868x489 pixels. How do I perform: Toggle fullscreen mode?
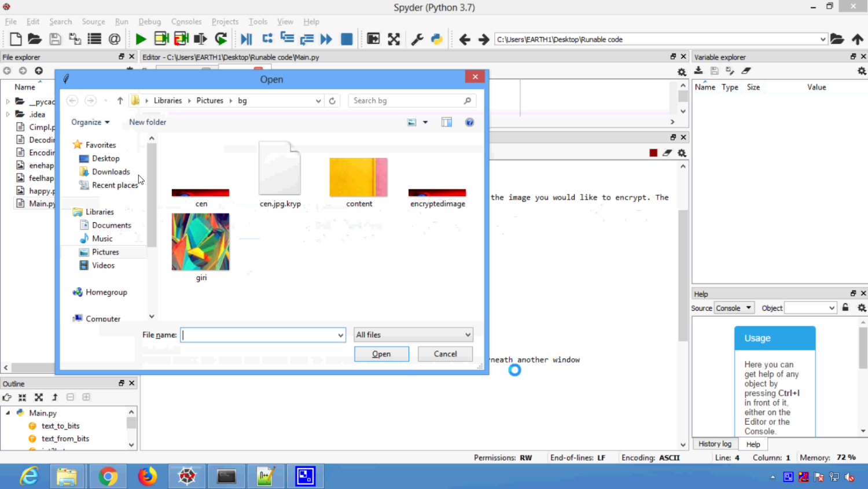[394, 39]
